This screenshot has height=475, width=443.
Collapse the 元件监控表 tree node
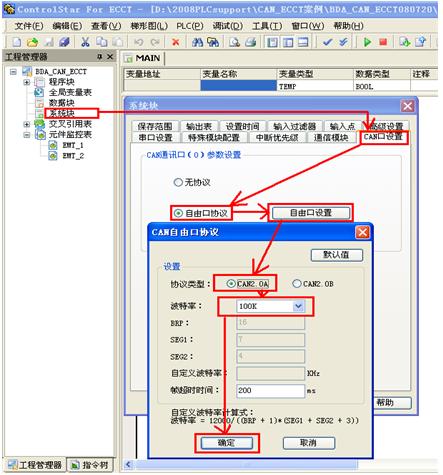(x=27, y=135)
